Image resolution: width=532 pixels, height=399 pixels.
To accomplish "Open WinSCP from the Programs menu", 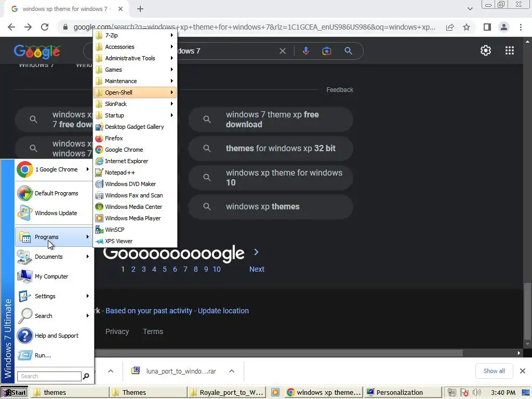I will pyautogui.click(x=135, y=230).
